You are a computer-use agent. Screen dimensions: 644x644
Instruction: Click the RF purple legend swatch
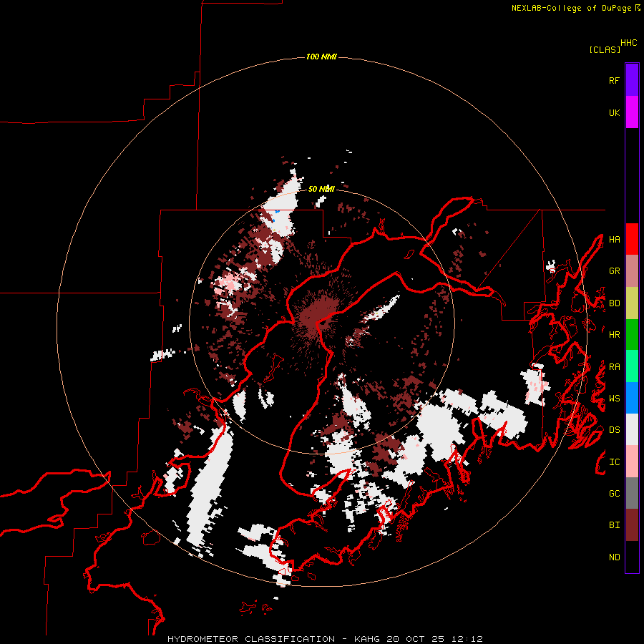tap(632, 80)
